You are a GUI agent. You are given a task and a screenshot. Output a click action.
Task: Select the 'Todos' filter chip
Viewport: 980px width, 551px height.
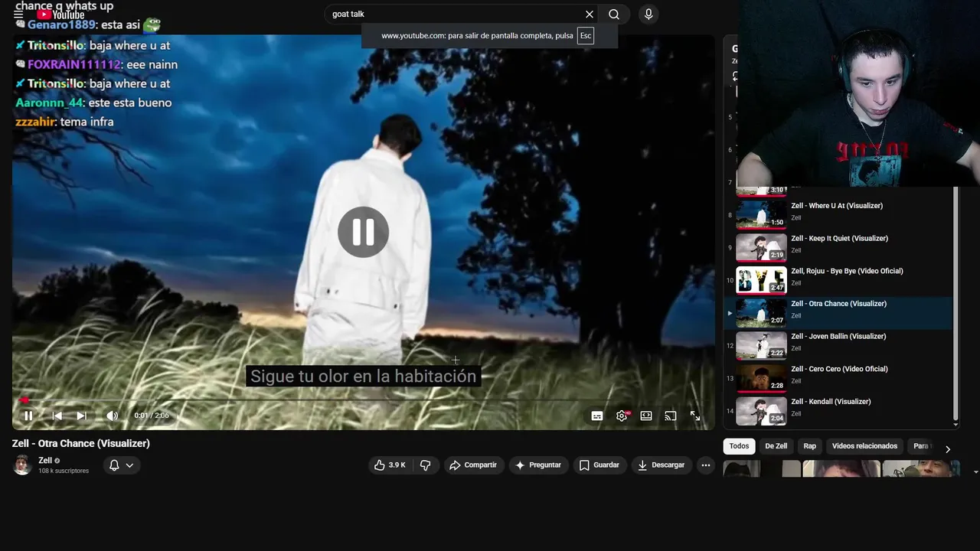point(739,446)
